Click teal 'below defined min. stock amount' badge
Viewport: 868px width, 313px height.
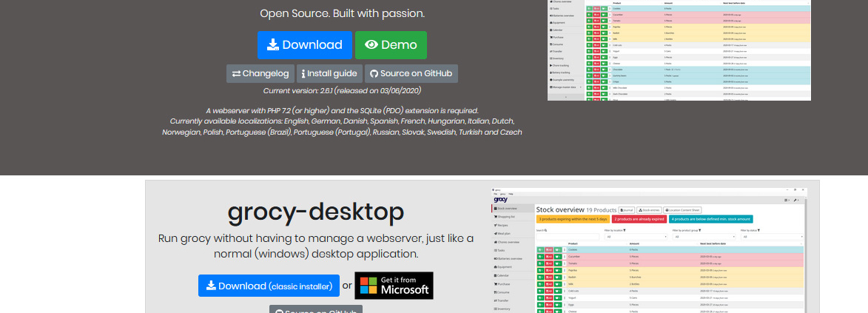pyautogui.click(x=711, y=219)
